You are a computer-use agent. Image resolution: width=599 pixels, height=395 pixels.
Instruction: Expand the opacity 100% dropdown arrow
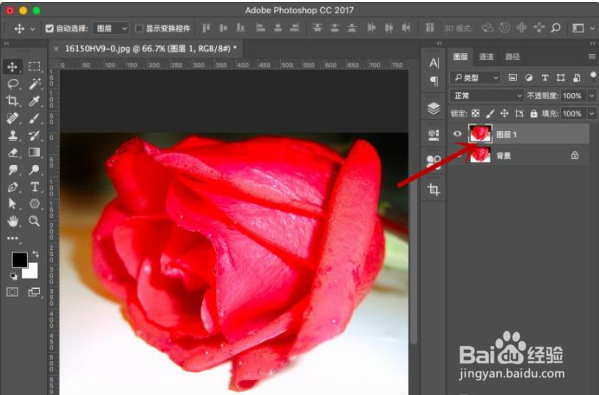592,96
